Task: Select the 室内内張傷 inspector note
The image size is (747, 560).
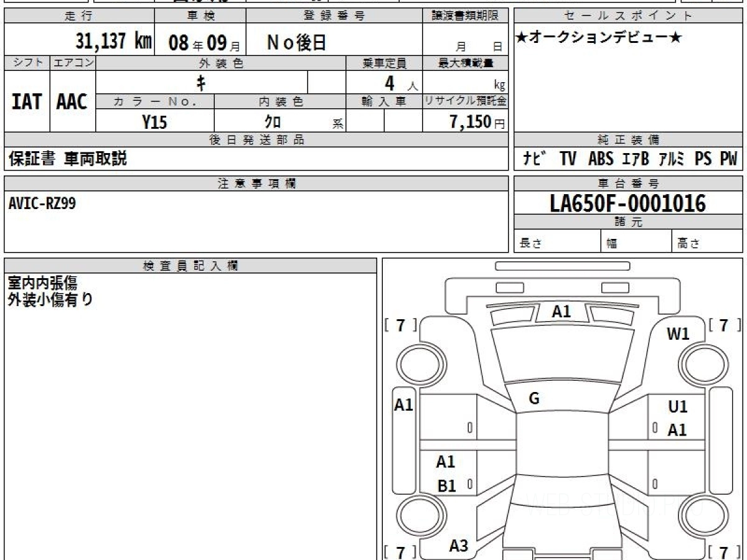Action: coord(42,284)
